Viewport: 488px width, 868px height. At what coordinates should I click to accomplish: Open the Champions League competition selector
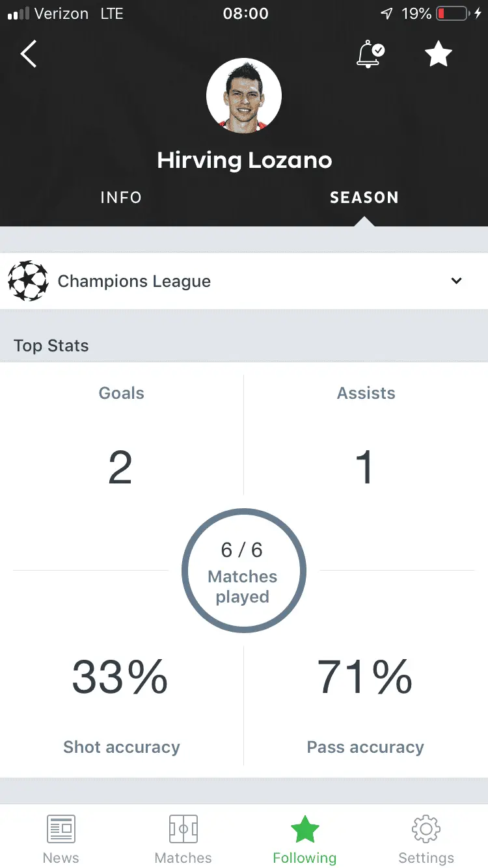[134, 281]
